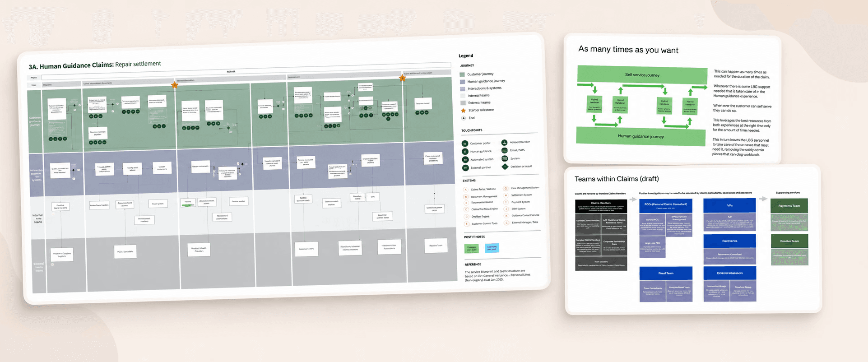Click the Advisor/Handler touchpoint icon

[x=504, y=143]
